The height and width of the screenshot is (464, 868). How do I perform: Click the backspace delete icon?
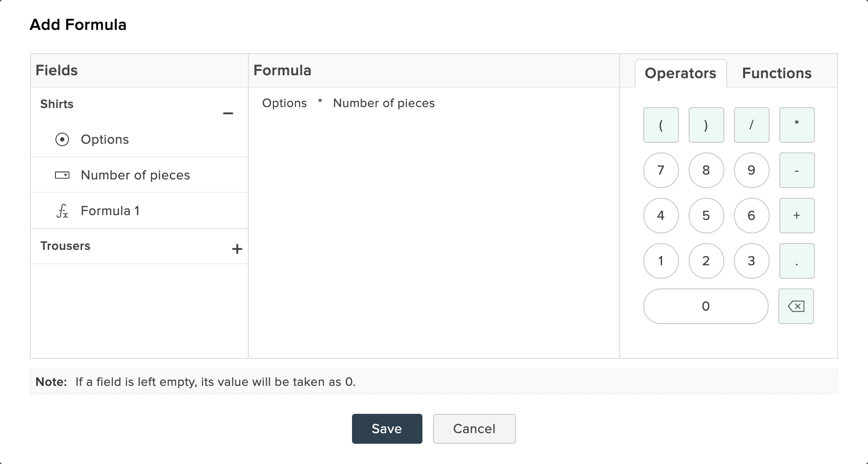point(796,306)
